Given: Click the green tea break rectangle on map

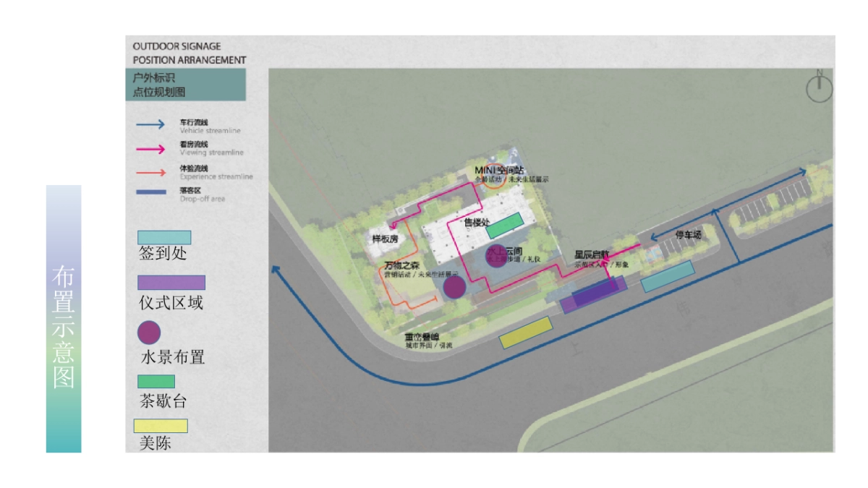Looking at the screenshot, I should [x=504, y=226].
